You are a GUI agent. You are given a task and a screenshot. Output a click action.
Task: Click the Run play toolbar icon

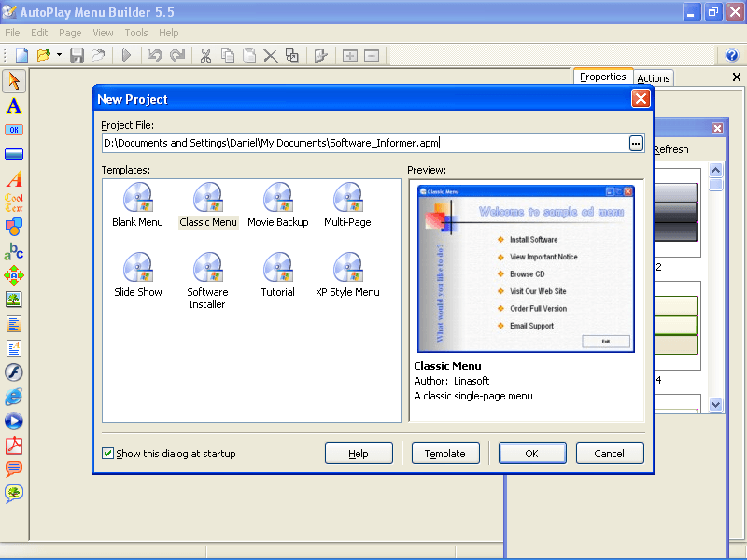click(126, 55)
